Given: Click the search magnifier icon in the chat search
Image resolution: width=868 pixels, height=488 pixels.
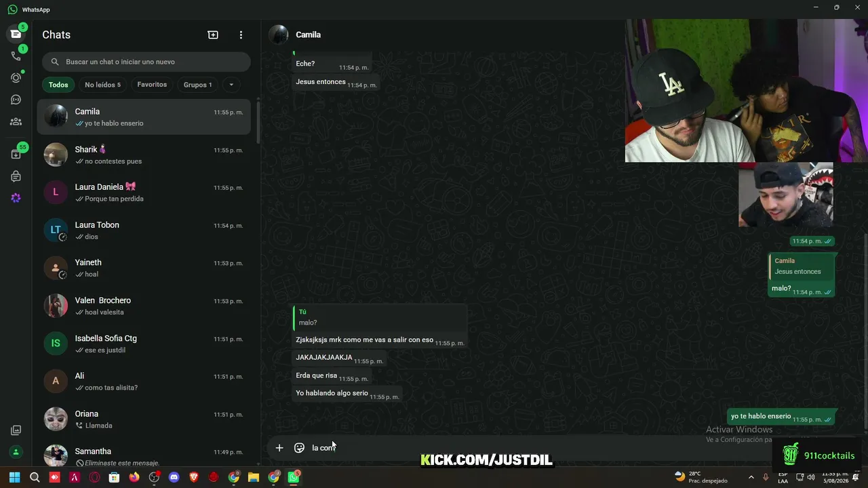Looking at the screenshot, I should point(55,62).
